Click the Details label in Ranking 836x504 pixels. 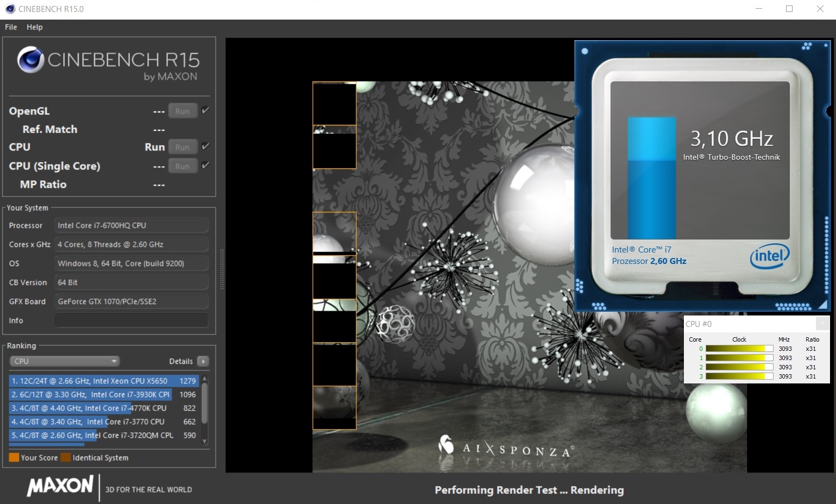click(x=181, y=361)
